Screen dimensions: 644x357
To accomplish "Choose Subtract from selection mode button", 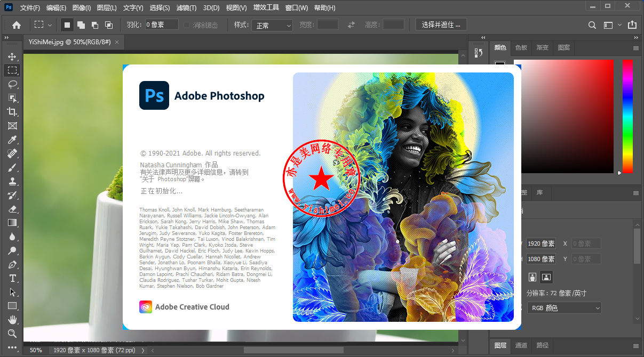I will 95,25.
